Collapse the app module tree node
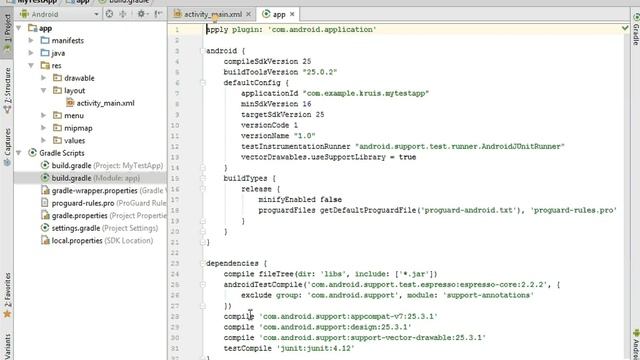This screenshot has width=640, height=360. (19, 28)
